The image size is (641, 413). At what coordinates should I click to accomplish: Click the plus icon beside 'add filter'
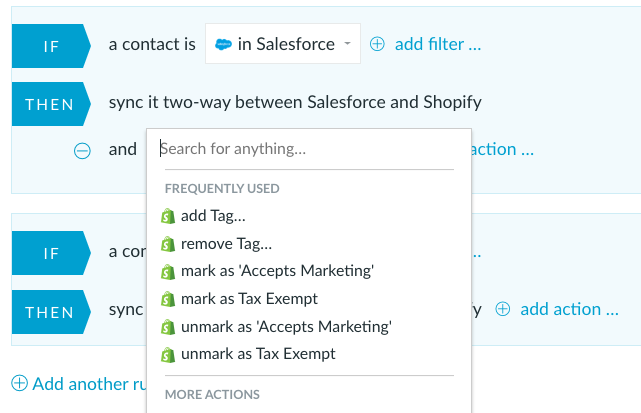coord(377,44)
